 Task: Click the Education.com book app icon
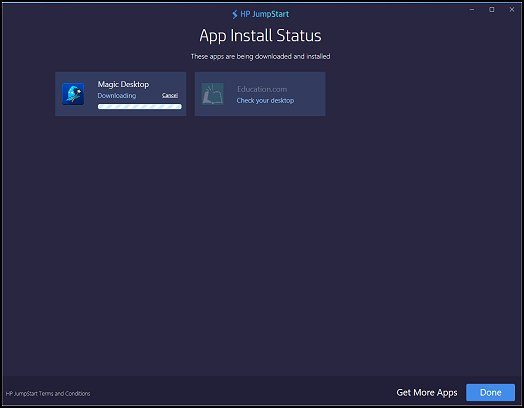tap(213, 94)
